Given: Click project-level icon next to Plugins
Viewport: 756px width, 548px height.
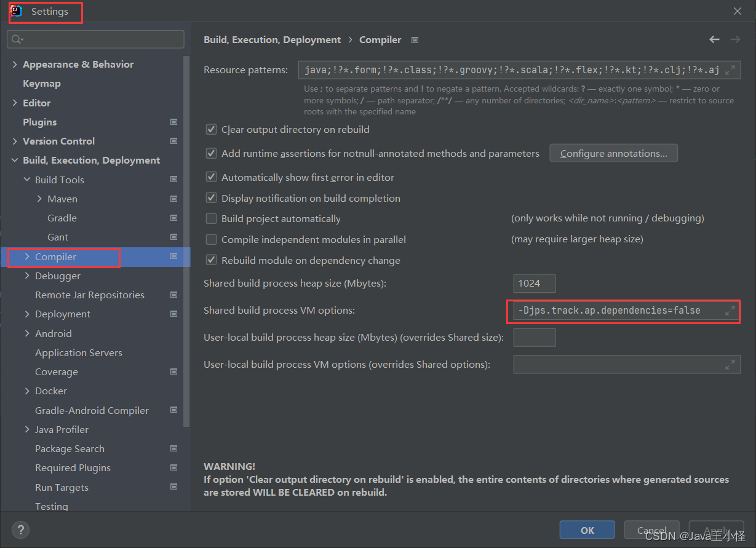Looking at the screenshot, I should pos(174,122).
